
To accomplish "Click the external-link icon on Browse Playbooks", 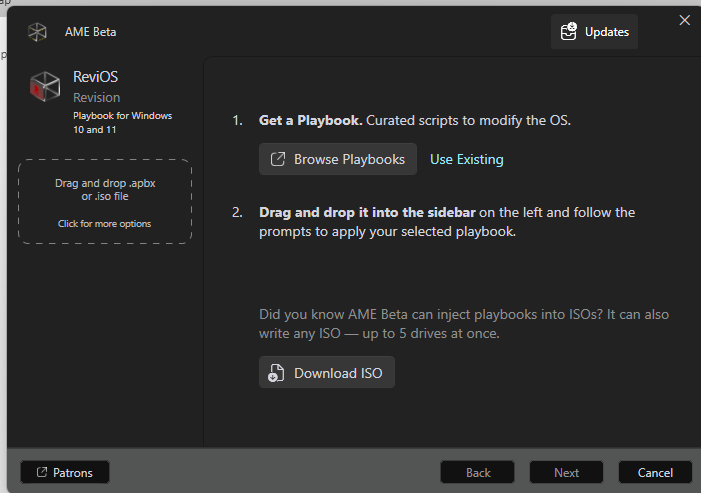I will click(x=277, y=159).
